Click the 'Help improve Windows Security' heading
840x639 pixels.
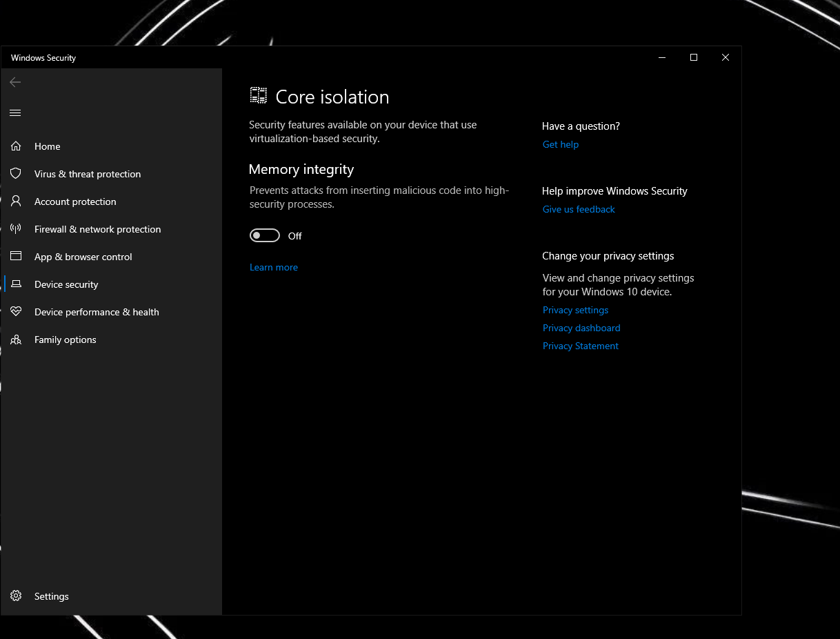tap(614, 191)
